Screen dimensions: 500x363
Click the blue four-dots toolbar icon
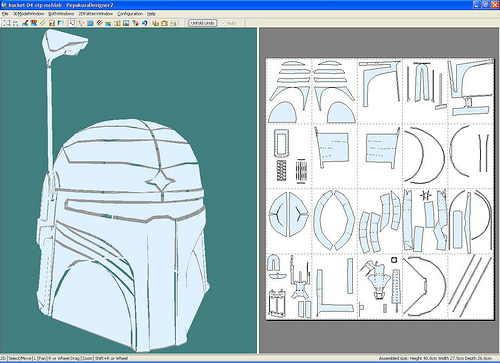[15, 23]
